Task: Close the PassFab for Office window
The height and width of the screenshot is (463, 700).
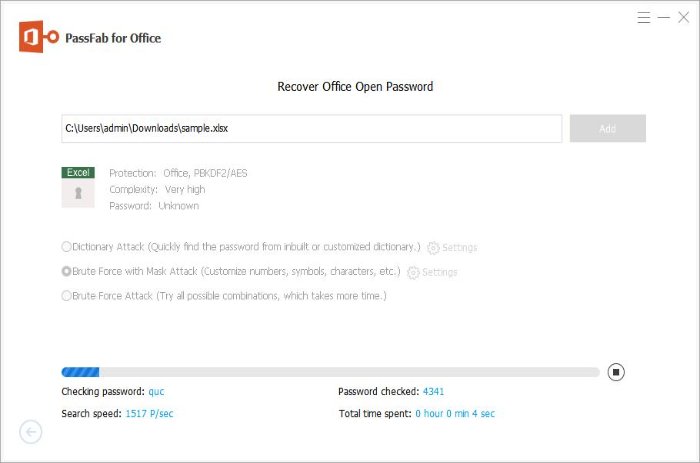Action: click(x=683, y=17)
